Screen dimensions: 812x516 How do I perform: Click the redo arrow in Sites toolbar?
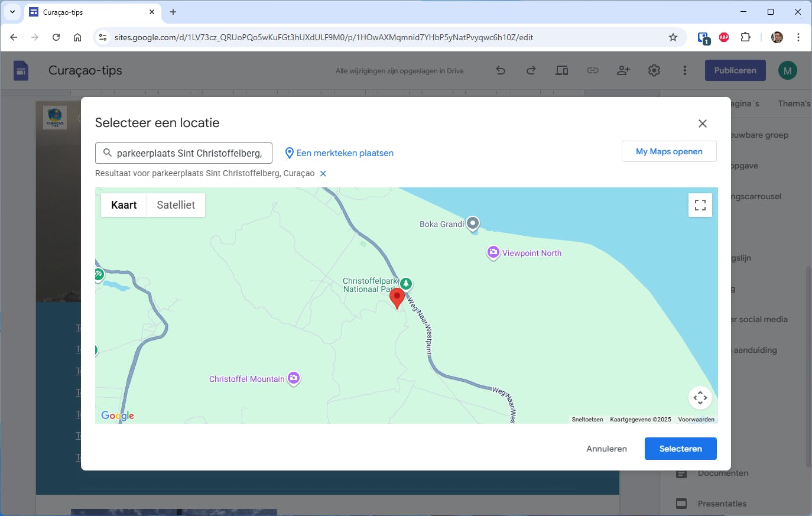tap(531, 70)
